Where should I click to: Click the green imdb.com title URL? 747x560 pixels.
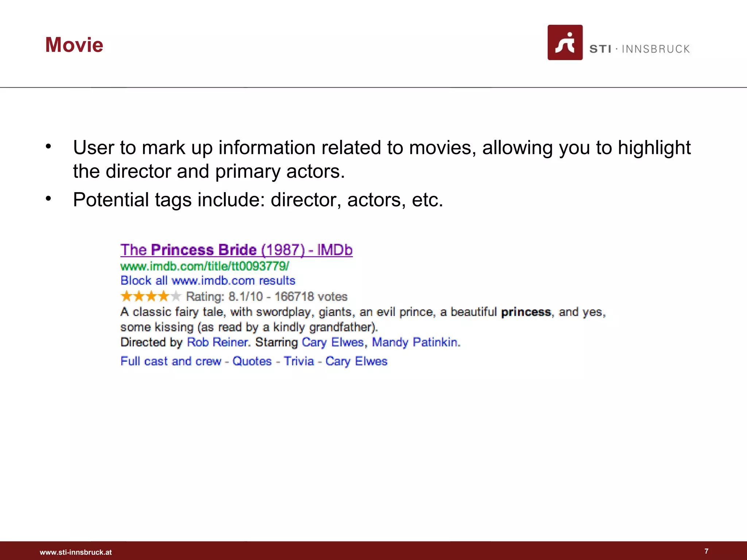(205, 266)
